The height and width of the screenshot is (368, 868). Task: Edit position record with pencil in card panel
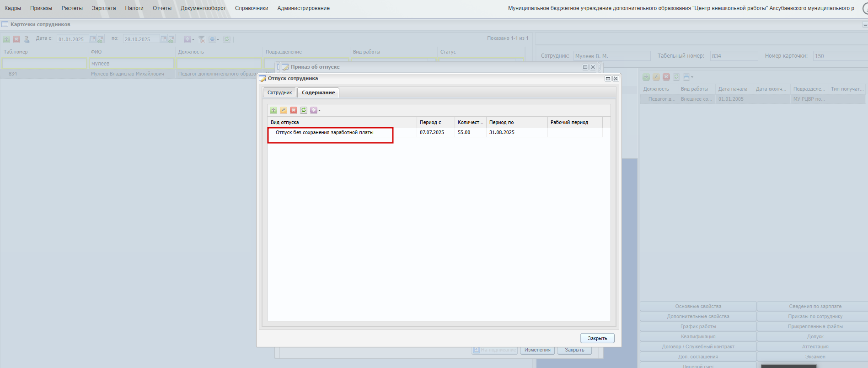[x=656, y=77]
